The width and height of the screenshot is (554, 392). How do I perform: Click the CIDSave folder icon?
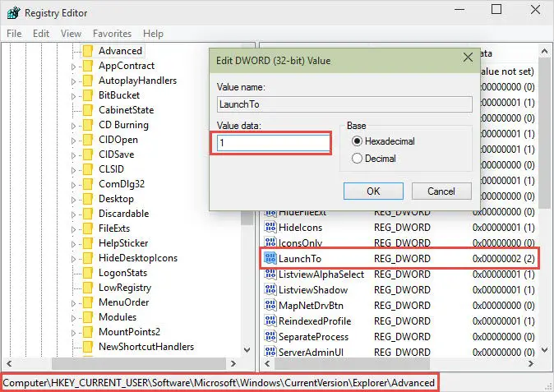tap(88, 154)
